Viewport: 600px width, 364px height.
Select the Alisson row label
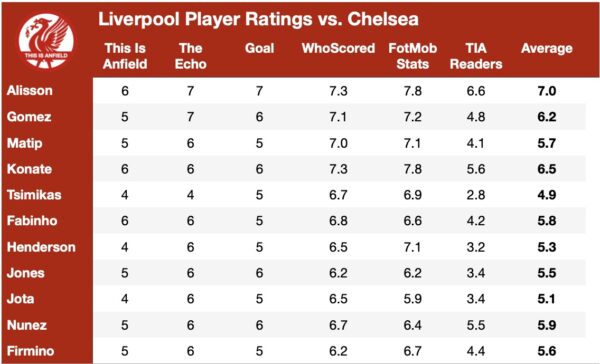(x=30, y=91)
